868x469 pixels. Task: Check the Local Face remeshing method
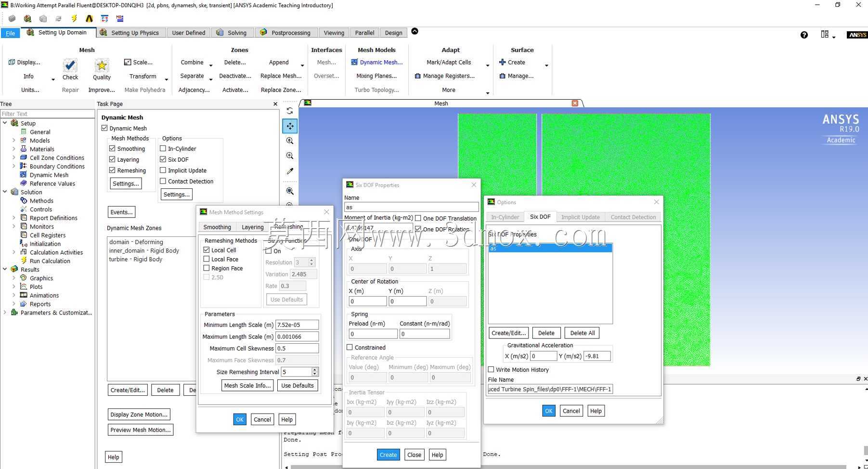click(x=207, y=259)
